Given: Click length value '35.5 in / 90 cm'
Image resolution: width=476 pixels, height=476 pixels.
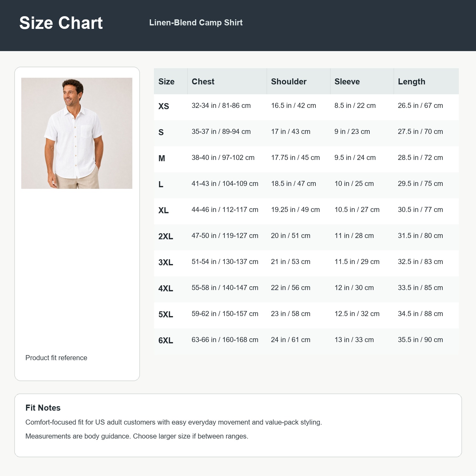Looking at the screenshot, I should [x=420, y=340].
